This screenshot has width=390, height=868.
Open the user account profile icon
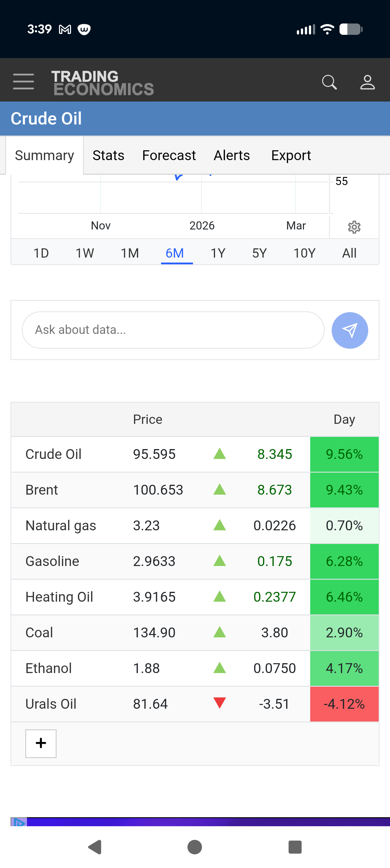click(x=367, y=82)
